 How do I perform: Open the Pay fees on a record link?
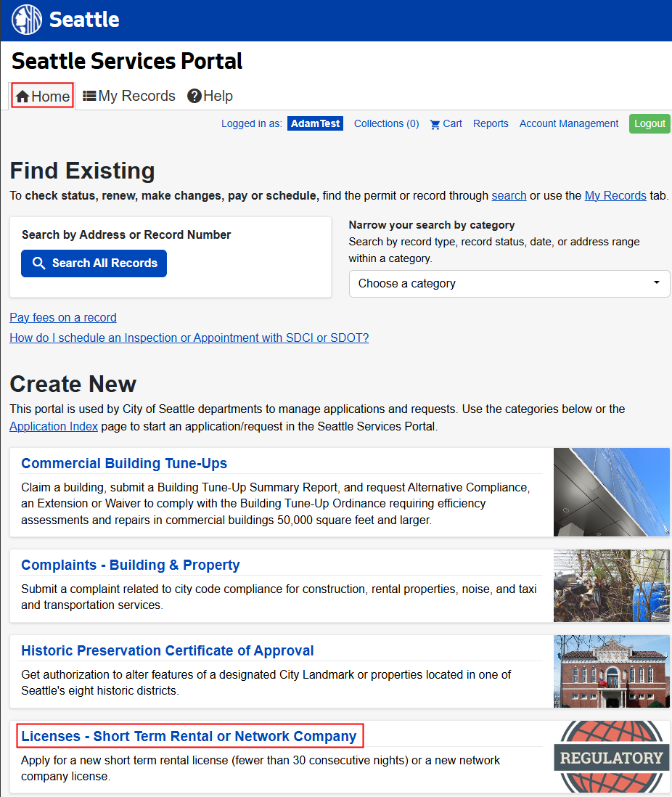click(x=62, y=317)
